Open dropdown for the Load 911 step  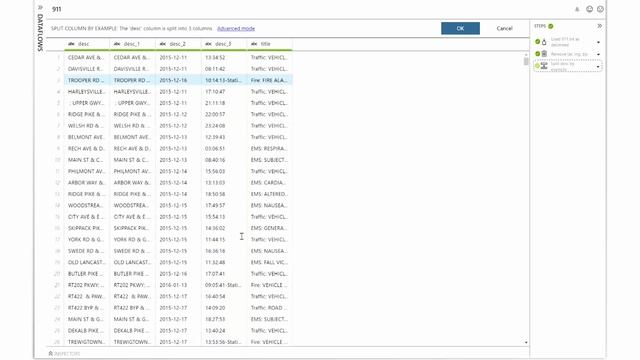pyautogui.click(x=598, y=42)
